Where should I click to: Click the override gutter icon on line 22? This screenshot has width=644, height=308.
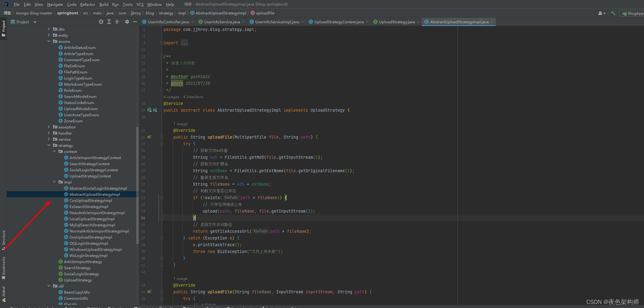coord(149,137)
